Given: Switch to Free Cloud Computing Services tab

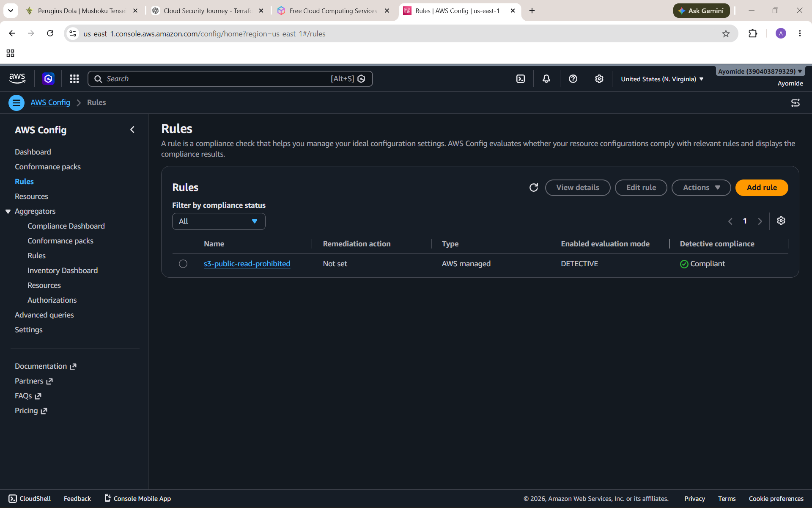Looking at the screenshot, I should (x=333, y=11).
